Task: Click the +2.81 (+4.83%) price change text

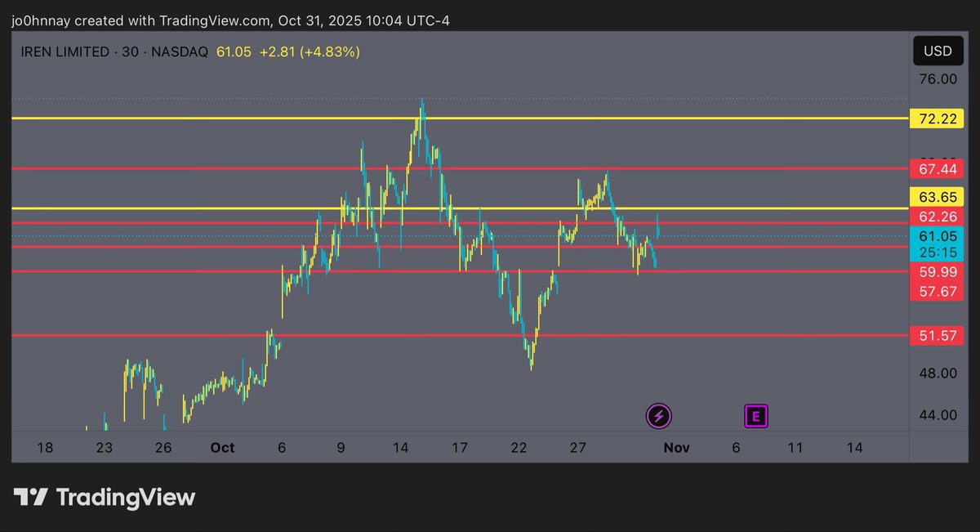Action: [x=309, y=51]
